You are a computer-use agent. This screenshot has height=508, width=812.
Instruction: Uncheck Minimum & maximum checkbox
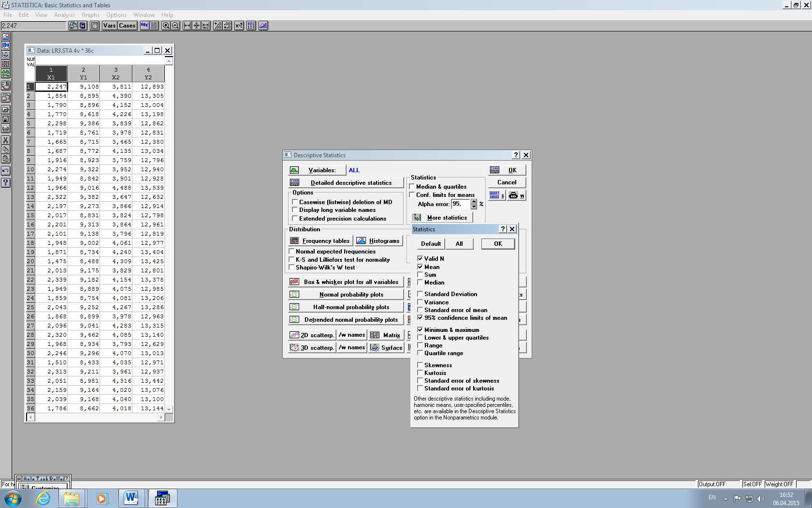coord(420,330)
